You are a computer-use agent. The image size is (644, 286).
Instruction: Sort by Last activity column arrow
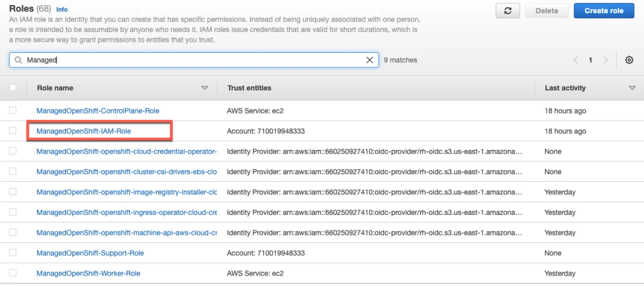coord(632,88)
